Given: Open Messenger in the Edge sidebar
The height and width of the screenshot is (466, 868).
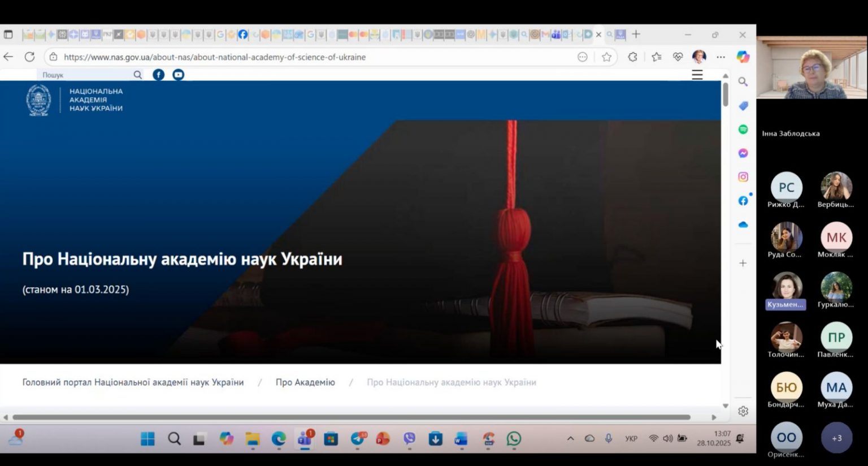Looking at the screenshot, I should [743, 153].
